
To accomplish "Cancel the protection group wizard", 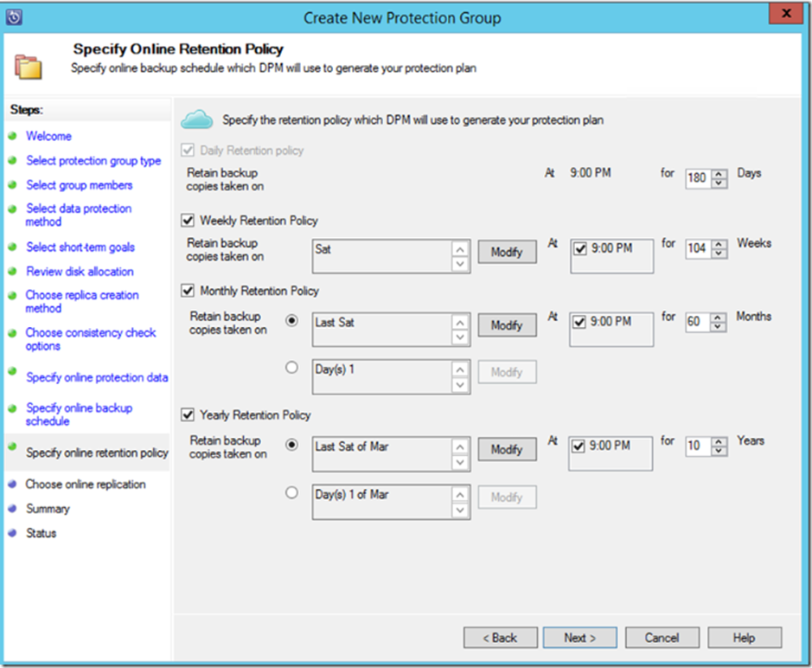I will 662,638.
